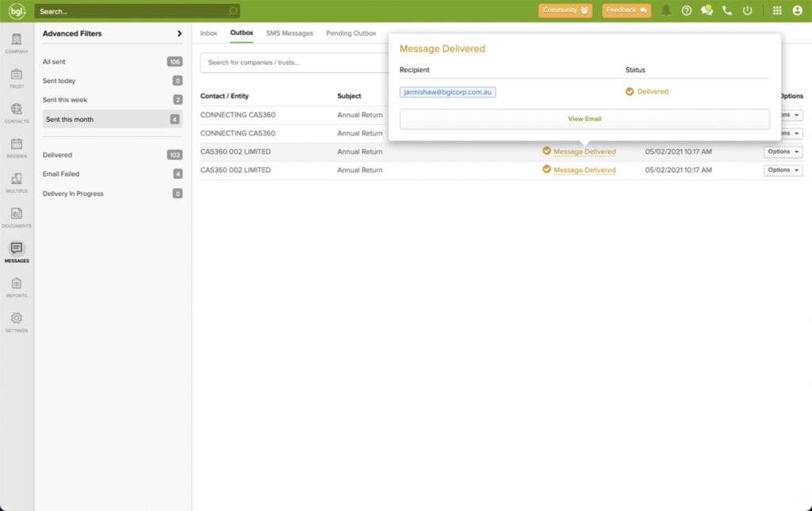This screenshot has width=812, height=511.
Task: Click the View Email button
Action: pos(584,119)
